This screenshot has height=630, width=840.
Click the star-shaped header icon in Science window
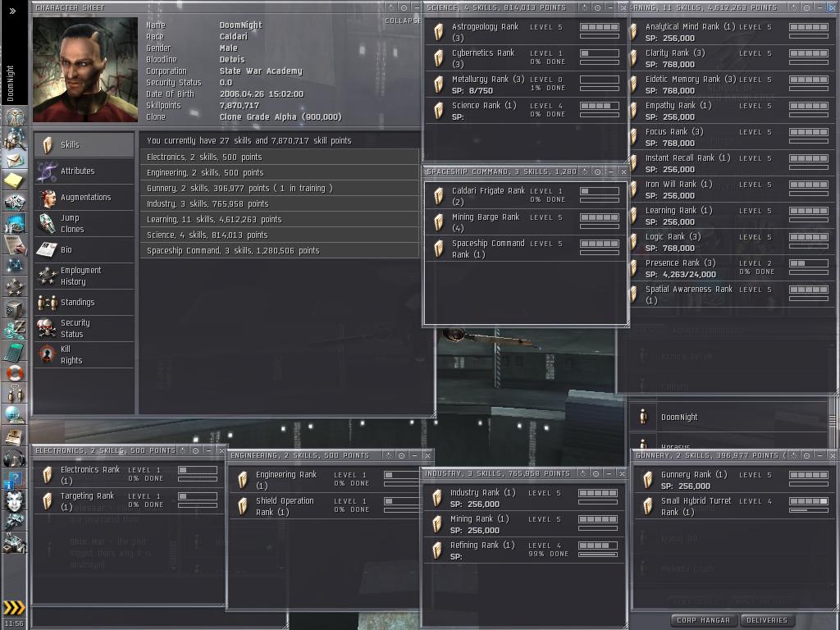[x=584, y=8]
